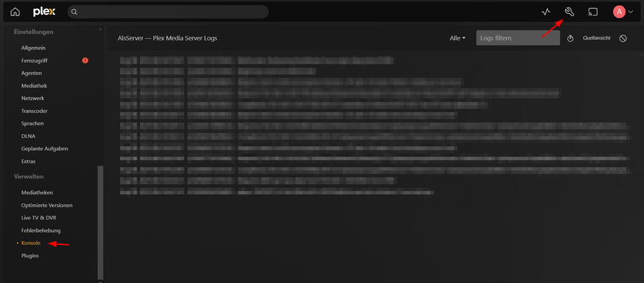Click the Verwalten section header
Image resolution: width=644 pixels, height=283 pixels.
tap(29, 177)
